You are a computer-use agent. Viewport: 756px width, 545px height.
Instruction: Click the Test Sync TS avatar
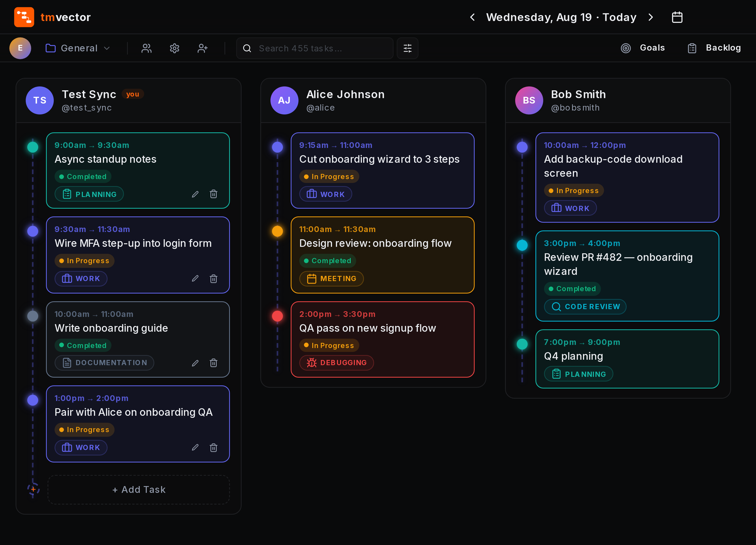pos(40,100)
